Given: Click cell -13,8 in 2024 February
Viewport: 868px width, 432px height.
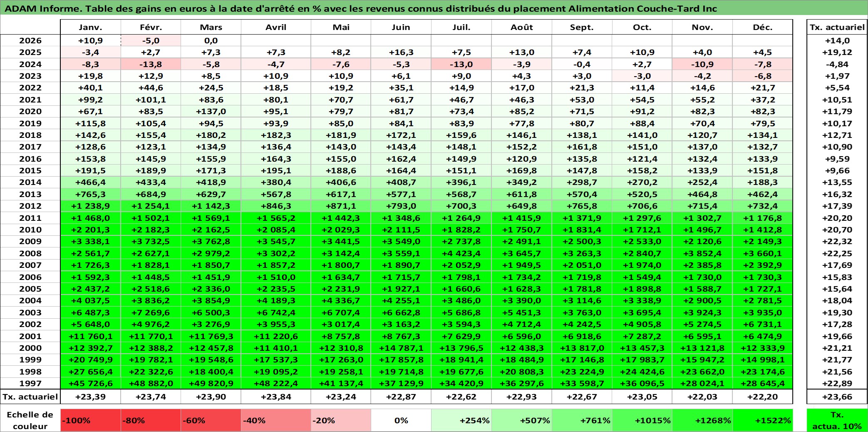Looking at the screenshot, I should (151, 64).
